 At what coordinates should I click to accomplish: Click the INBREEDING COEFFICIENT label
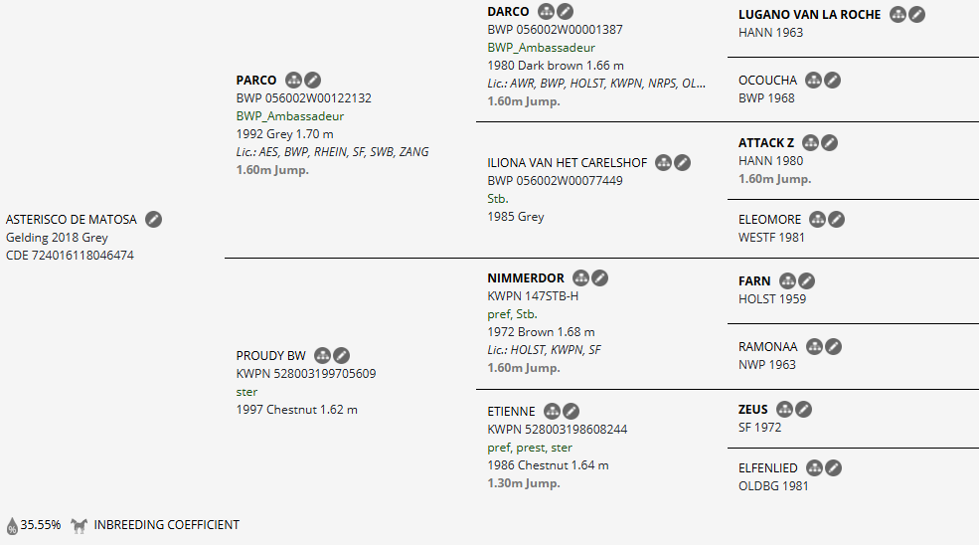(166, 525)
